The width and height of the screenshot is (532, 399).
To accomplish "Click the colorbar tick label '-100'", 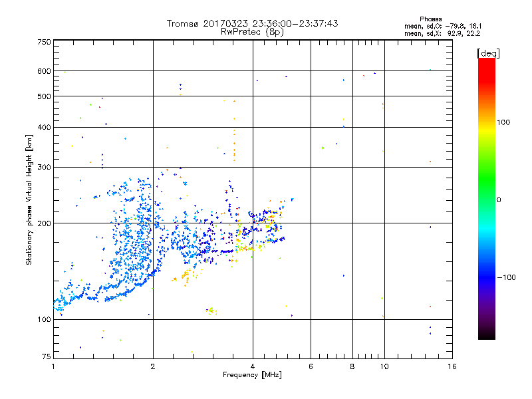I will [507, 277].
